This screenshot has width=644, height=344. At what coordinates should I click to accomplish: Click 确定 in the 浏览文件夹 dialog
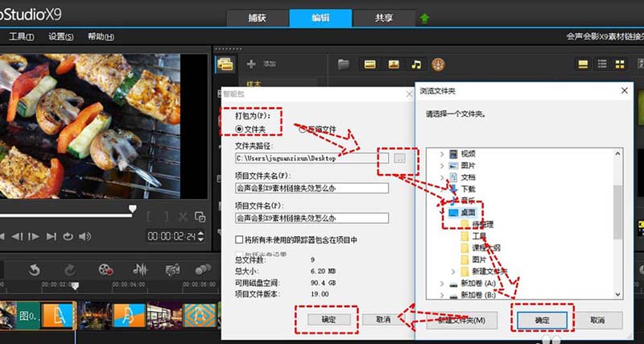(542, 320)
